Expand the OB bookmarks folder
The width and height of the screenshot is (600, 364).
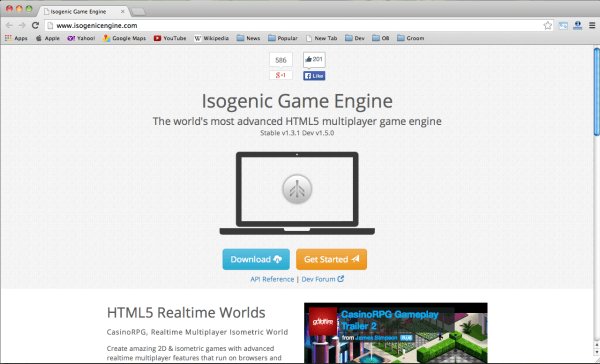coord(381,38)
